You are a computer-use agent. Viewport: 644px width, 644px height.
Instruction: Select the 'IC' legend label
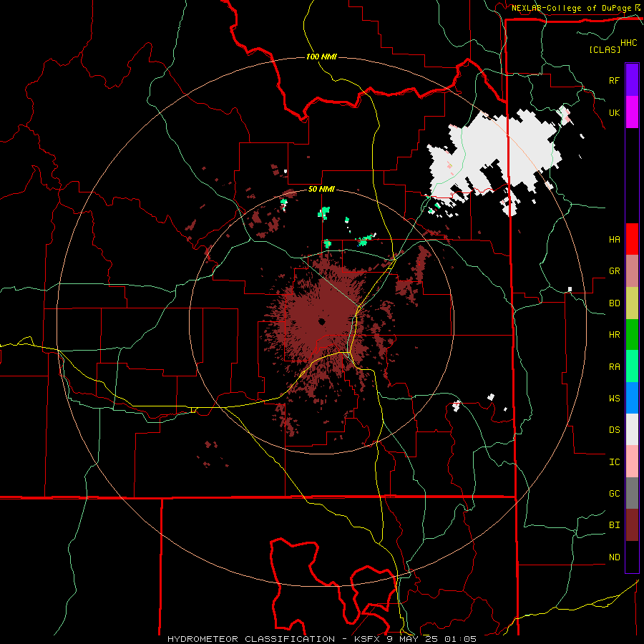click(614, 462)
